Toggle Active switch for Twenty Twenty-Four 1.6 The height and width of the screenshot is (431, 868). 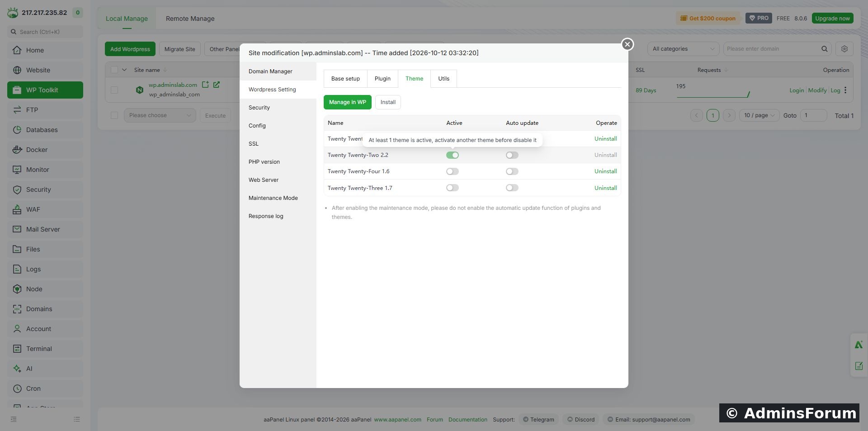pos(453,171)
